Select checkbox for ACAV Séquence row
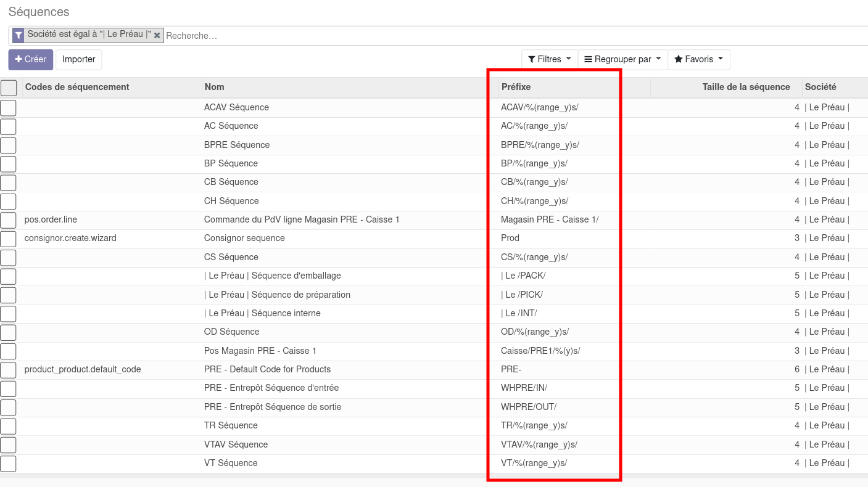868x487 pixels. pyautogui.click(x=9, y=108)
